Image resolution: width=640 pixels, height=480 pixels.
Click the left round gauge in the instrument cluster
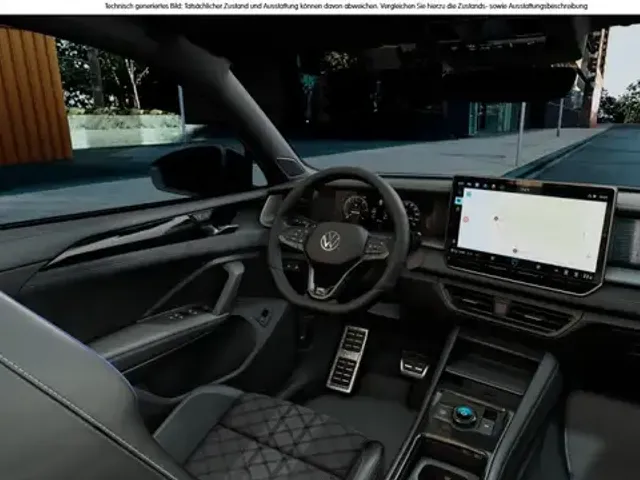[x=356, y=209]
